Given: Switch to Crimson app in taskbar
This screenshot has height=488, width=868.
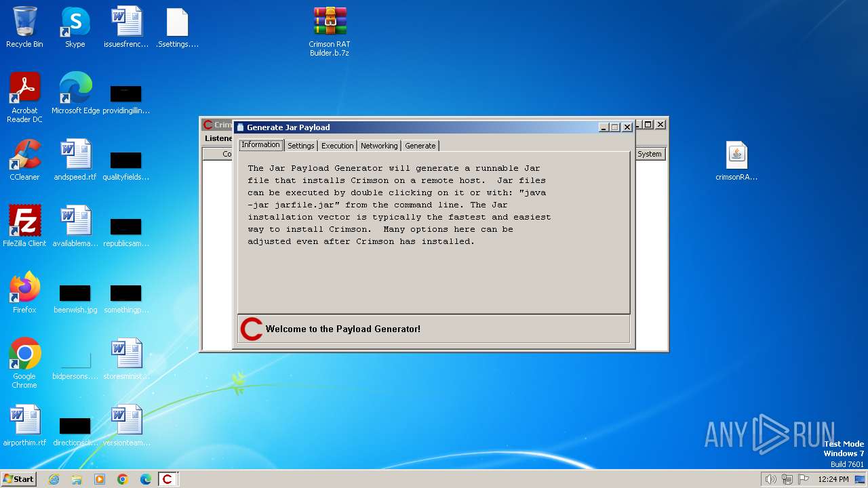Looking at the screenshot, I should 168,479.
